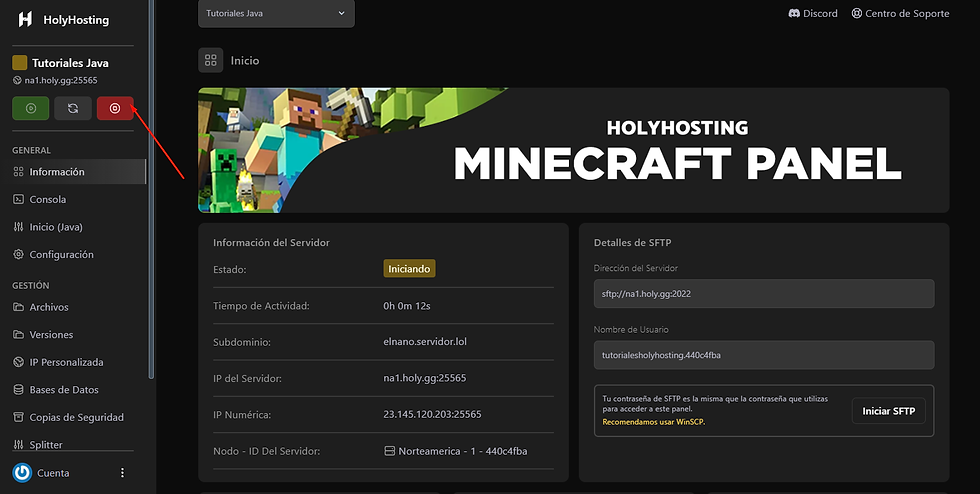The image size is (980, 494).
Task: Click the HolyHosting brand name
Action: [x=76, y=19]
